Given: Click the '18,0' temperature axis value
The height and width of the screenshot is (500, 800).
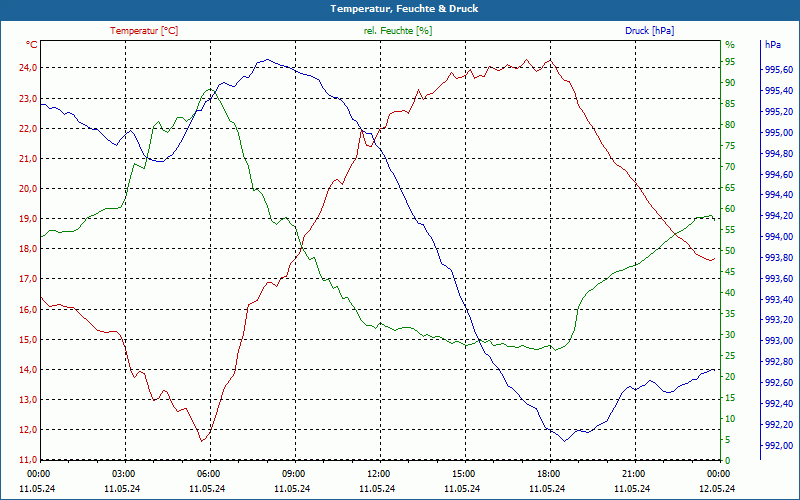Looking at the screenshot, I should (28, 249).
